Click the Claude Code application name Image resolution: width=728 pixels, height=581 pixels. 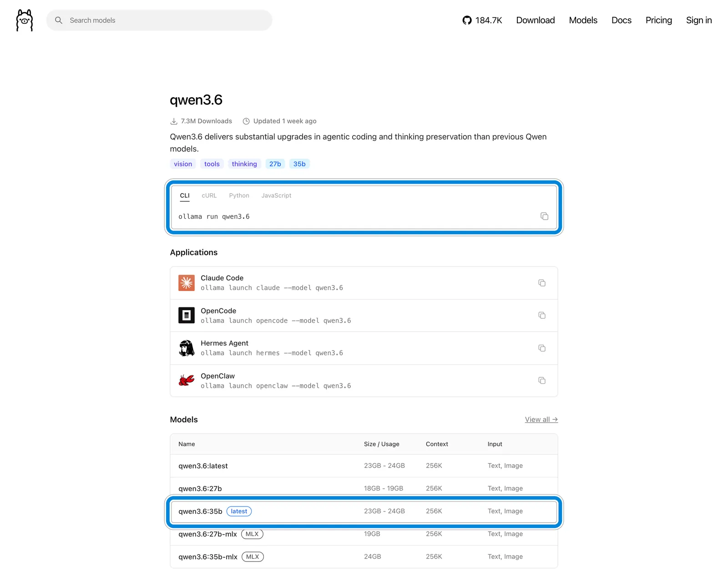coord(222,278)
